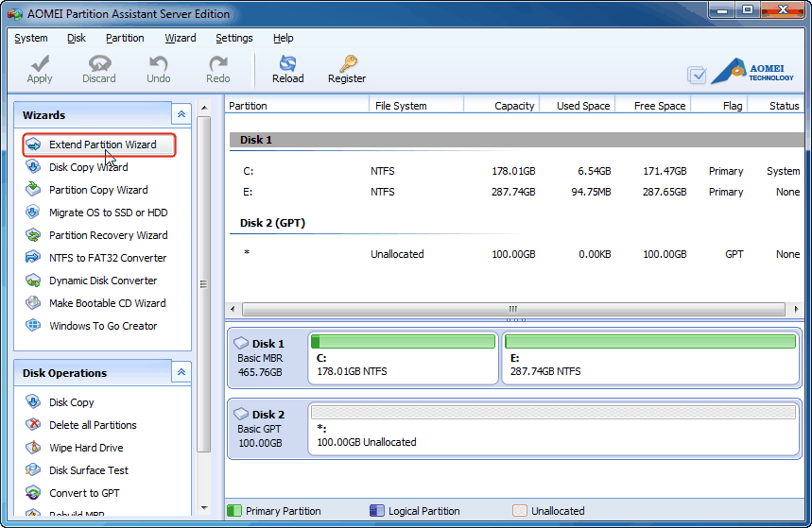Click the Disk 1 drive icon

(x=241, y=343)
